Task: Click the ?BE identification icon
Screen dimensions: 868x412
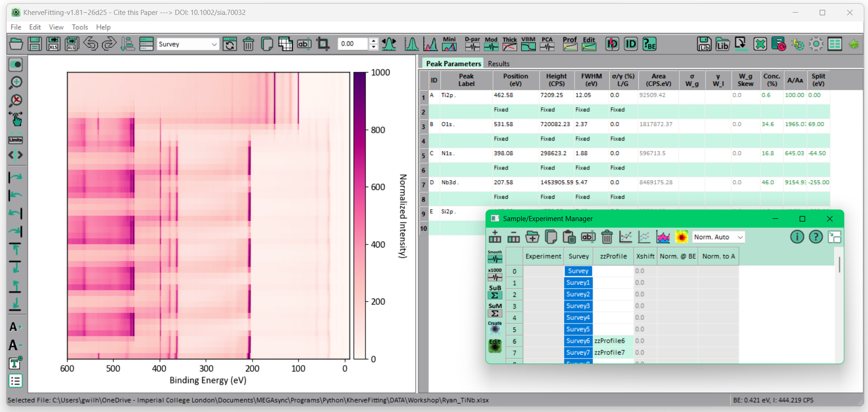Action: [x=649, y=44]
